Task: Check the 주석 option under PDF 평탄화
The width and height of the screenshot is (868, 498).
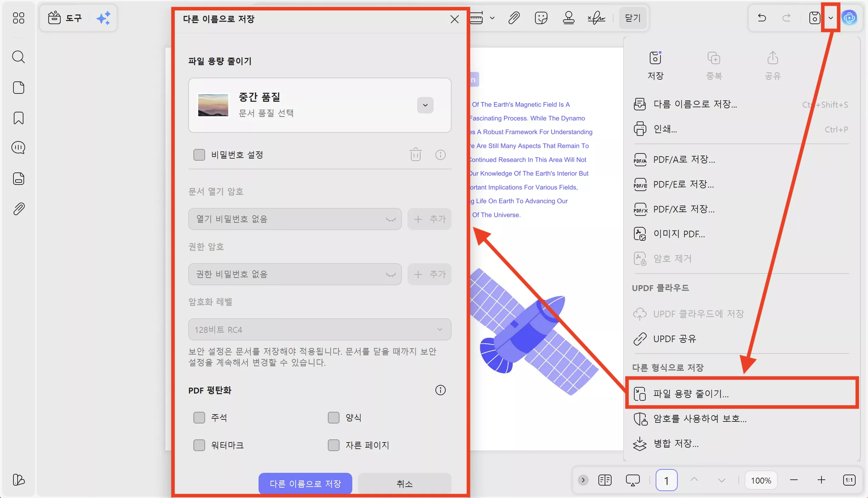Action: click(x=200, y=417)
